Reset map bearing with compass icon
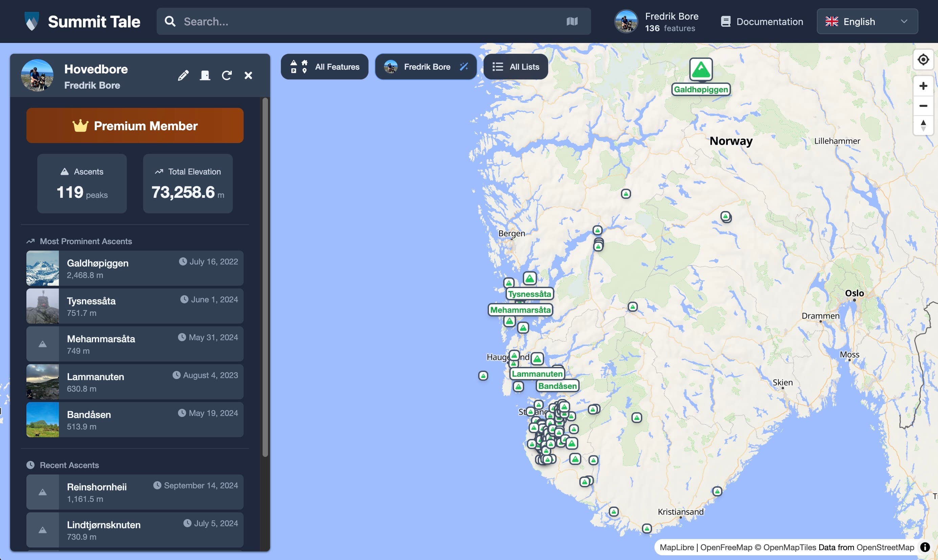 pyautogui.click(x=923, y=125)
